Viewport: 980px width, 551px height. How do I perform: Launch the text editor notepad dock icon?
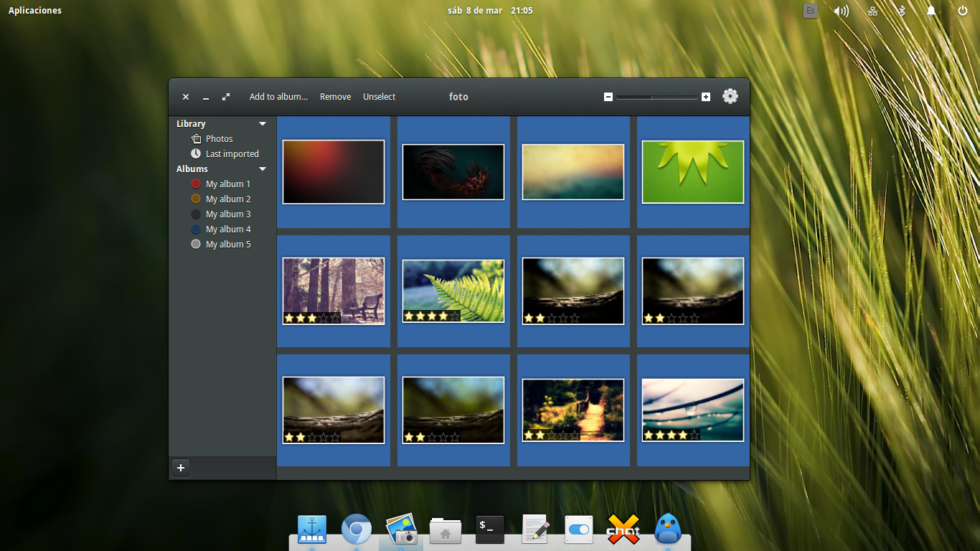pyautogui.click(x=535, y=529)
